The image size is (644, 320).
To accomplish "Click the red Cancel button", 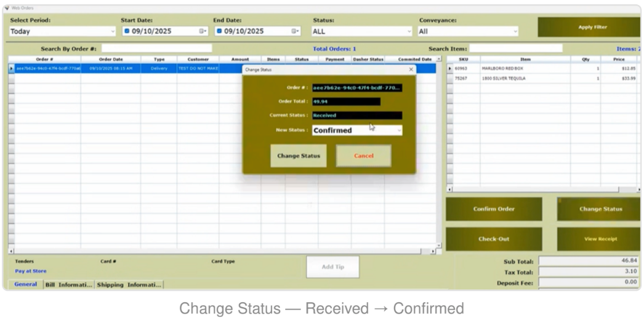I will [363, 156].
